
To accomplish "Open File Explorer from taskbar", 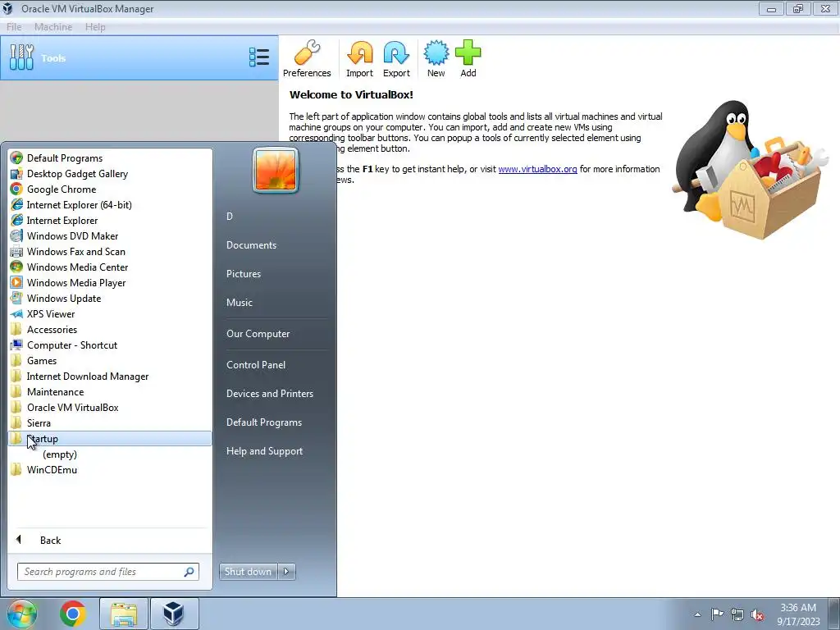I will tap(124, 614).
